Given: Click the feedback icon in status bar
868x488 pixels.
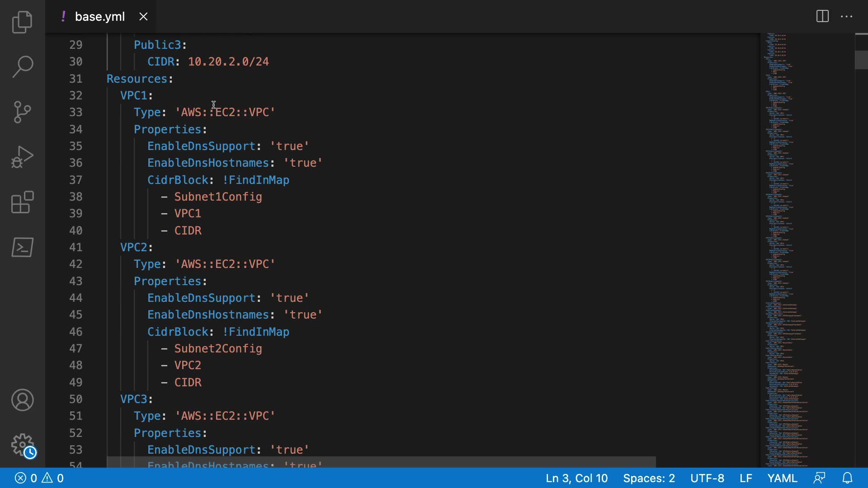Looking at the screenshot, I should coord(819,478).
